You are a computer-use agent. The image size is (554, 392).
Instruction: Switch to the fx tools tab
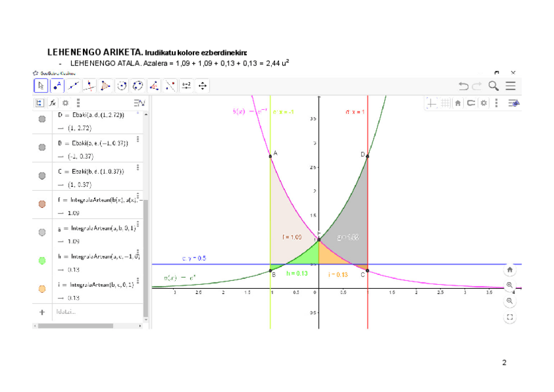(x=53, y=103)
